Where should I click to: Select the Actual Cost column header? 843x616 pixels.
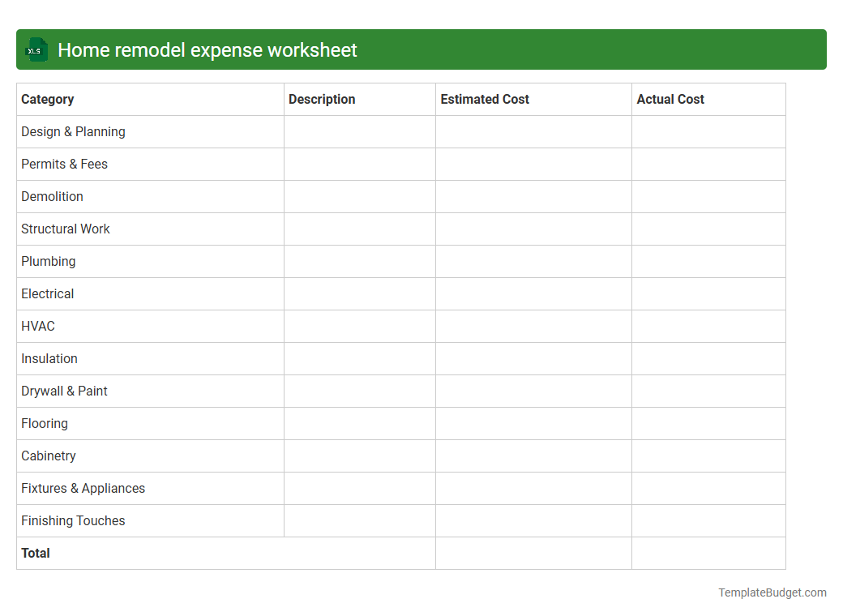click(670, 99)
